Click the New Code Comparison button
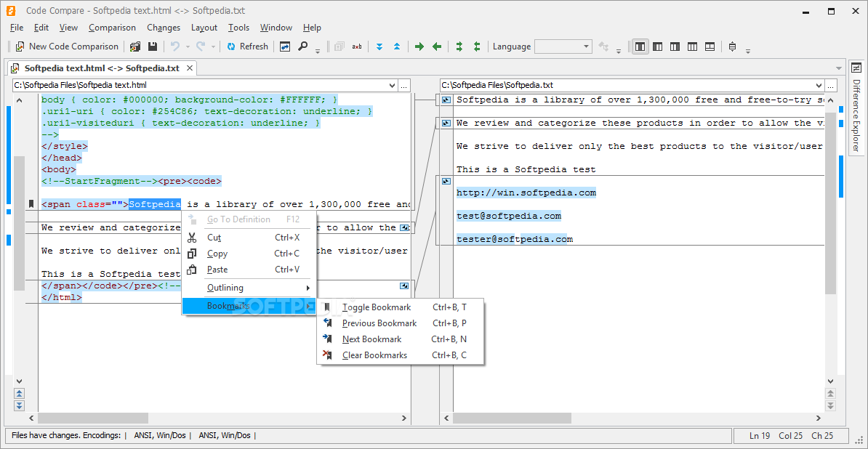This screenshot has height=449, width=868. pos(66,46)
